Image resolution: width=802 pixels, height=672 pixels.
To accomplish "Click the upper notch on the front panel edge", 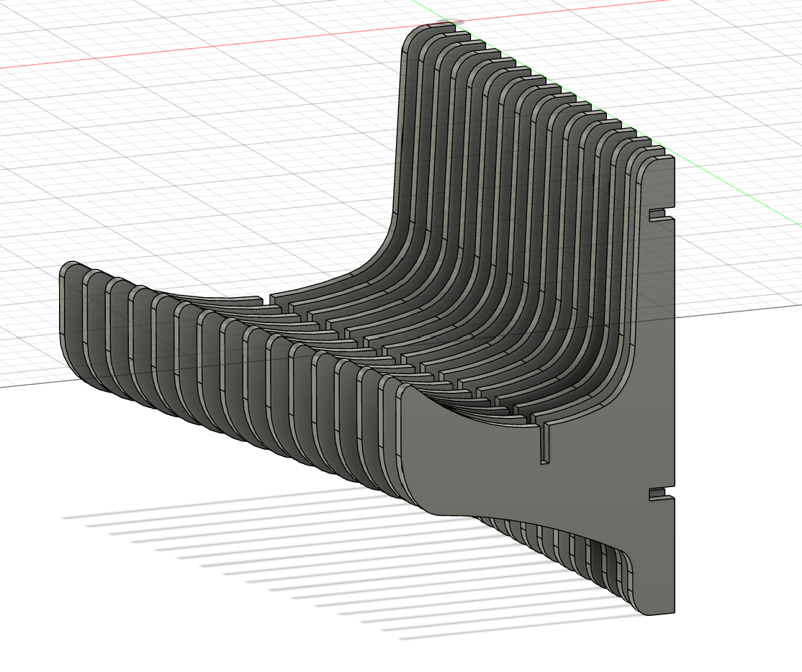I will coord(656,215).
